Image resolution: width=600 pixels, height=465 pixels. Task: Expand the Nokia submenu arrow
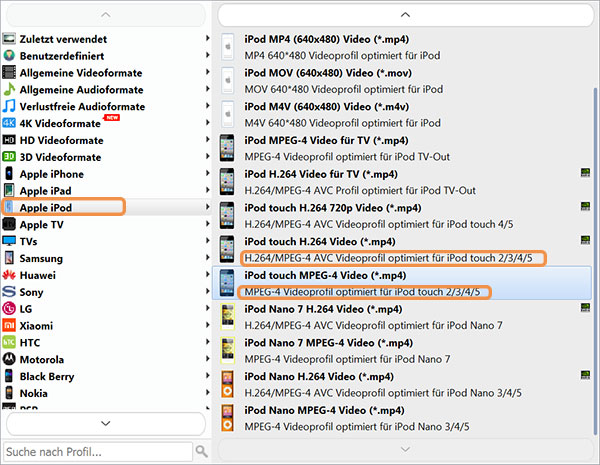[x=207, y=392]
